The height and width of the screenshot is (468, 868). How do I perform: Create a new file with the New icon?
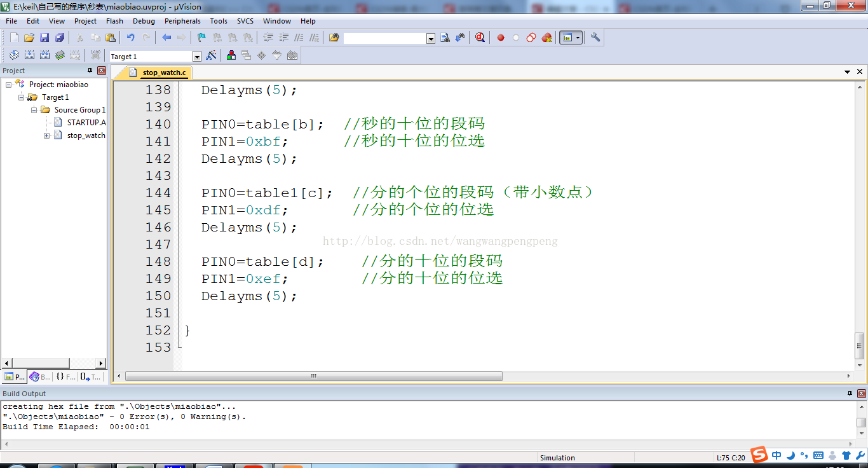tap(14, 38)
